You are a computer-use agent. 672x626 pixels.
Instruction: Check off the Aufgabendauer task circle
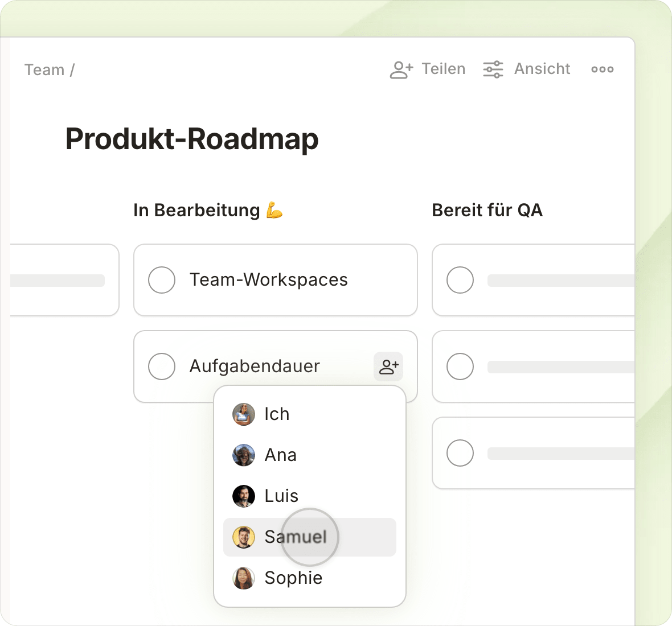tap(162, 366)
